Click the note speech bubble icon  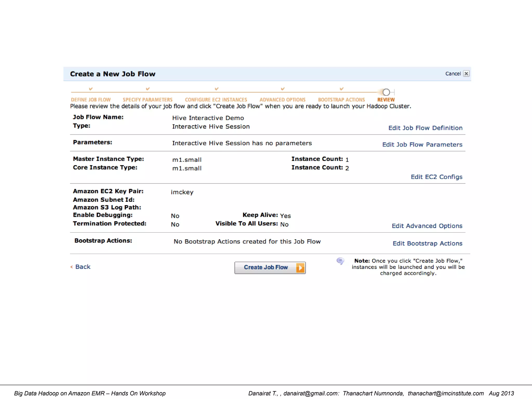340,261
